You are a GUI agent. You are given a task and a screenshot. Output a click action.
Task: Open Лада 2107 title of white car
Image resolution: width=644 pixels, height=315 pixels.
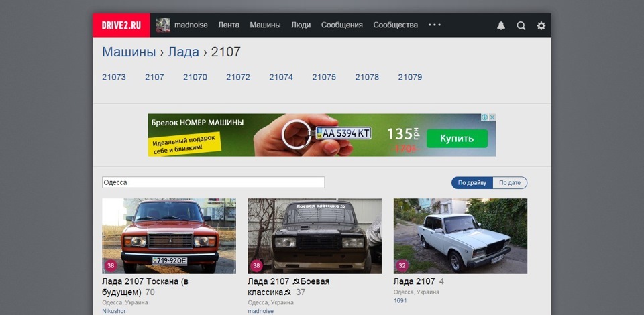click(414, 281)
